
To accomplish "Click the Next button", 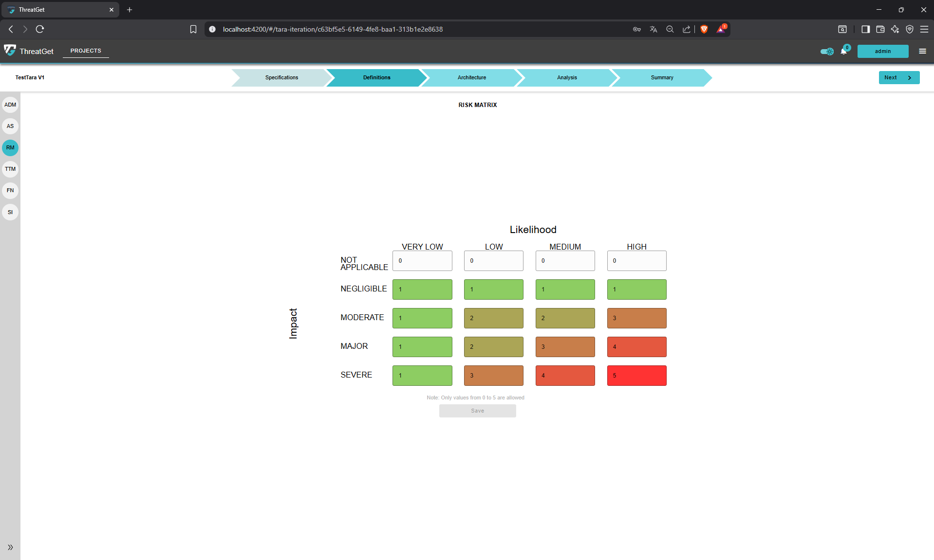I will 898,77.
